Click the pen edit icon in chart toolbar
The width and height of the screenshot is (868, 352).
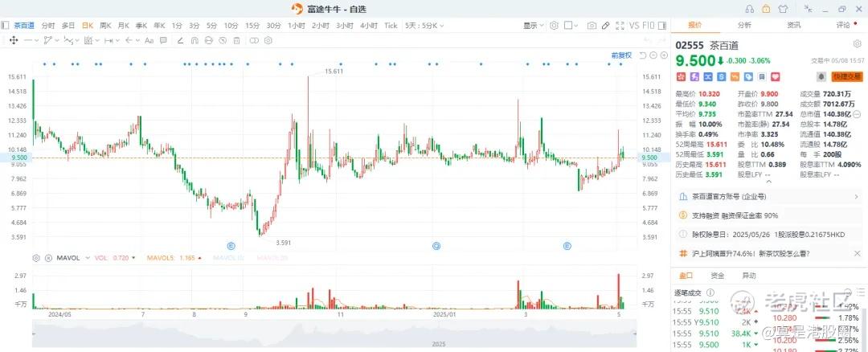tap(606, 26)
